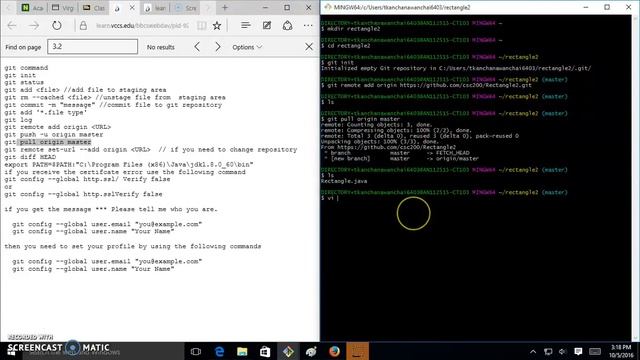Open Microsoft Edge from taskbar
The image size is (640, 360).
[219, 351]
